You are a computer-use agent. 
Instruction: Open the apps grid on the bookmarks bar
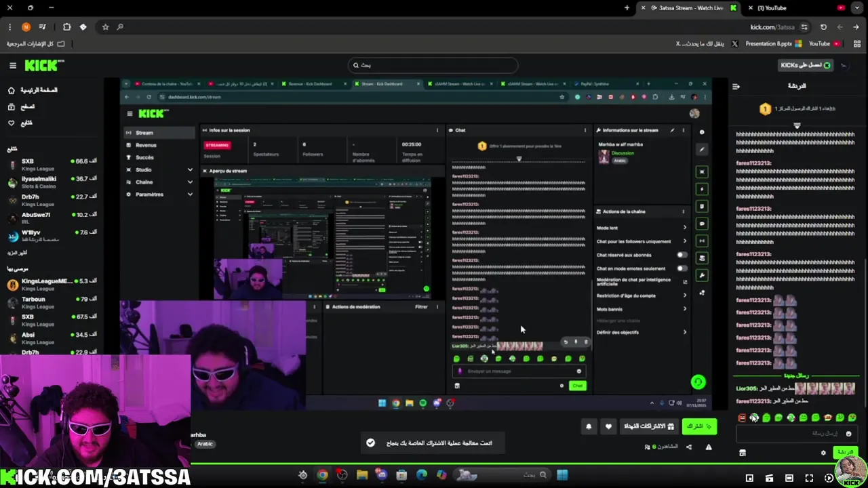click(857, 43)
